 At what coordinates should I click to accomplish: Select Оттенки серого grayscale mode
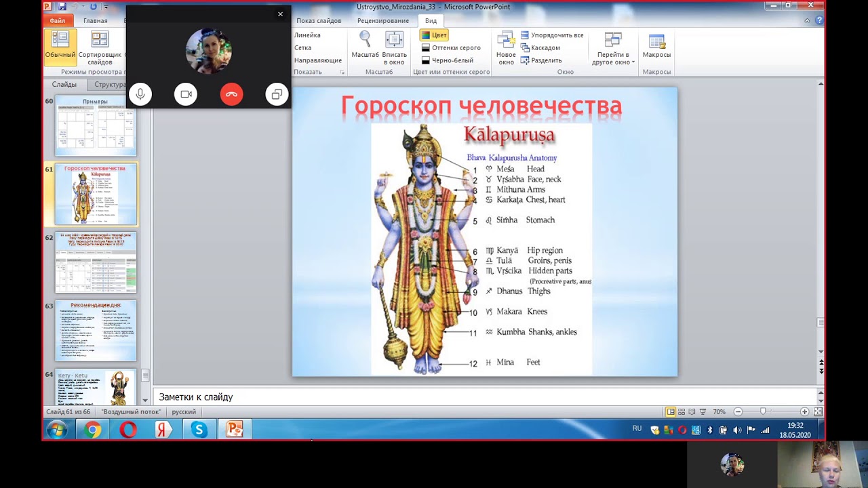[x=451, y=48]
